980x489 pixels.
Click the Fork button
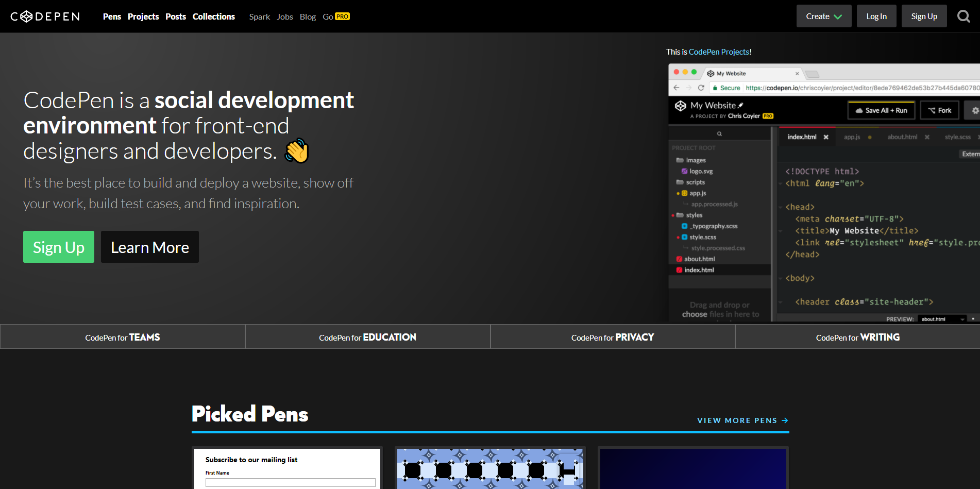tap(940, 110)
